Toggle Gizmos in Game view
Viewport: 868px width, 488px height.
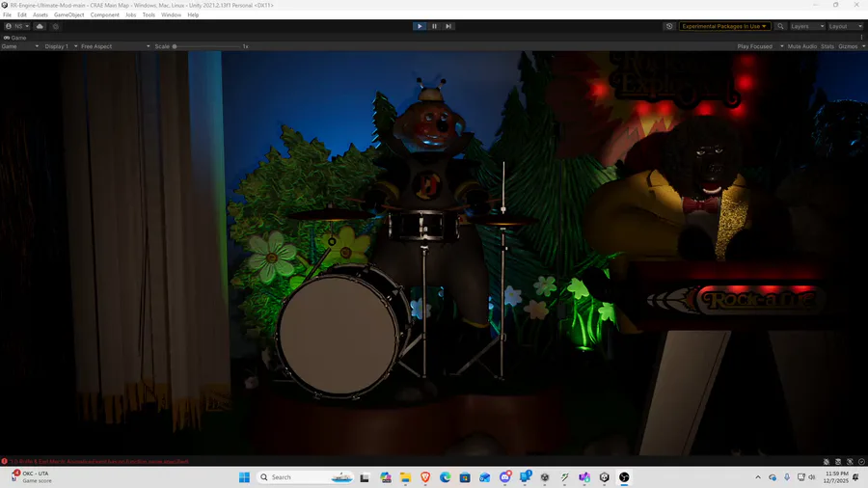click(x=848, y=46)
